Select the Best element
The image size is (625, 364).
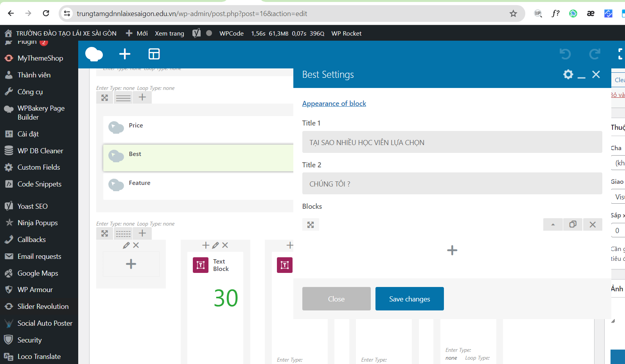click(x=198, y=158)
